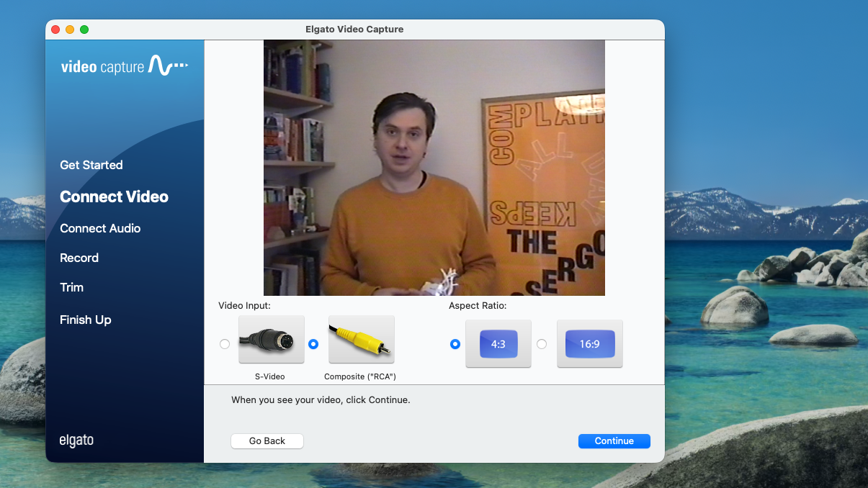The image size is (868, 488).
Task: Select the Get Started sidebar entry
Action: pyautogui.click(x=91, y=165)
